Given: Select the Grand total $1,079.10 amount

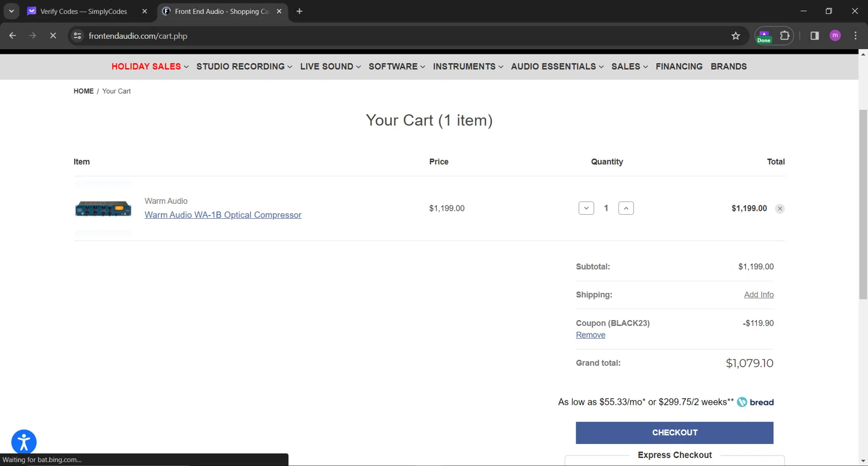Looking at the screenshot, I should [749, 364].
